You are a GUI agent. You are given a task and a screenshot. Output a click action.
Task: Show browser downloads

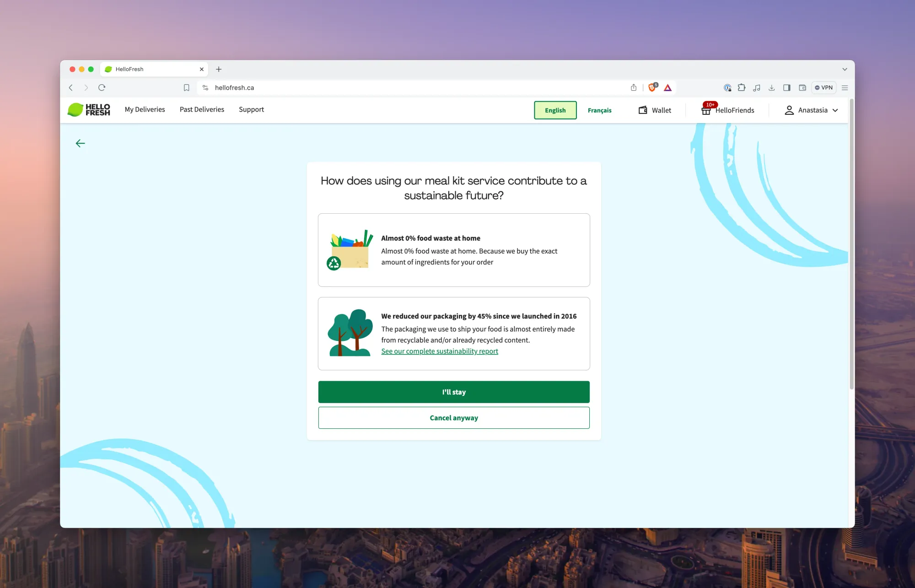tap(772, 87)
